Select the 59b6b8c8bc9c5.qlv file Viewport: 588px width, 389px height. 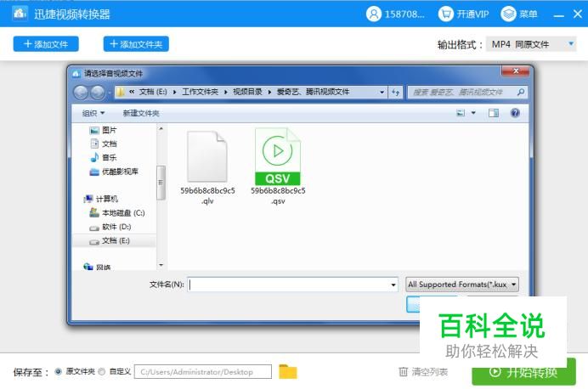(207, 167)
